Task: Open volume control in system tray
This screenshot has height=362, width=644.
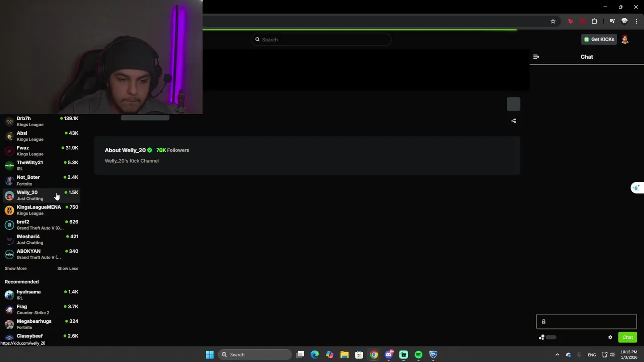Action: coord(612,355)
